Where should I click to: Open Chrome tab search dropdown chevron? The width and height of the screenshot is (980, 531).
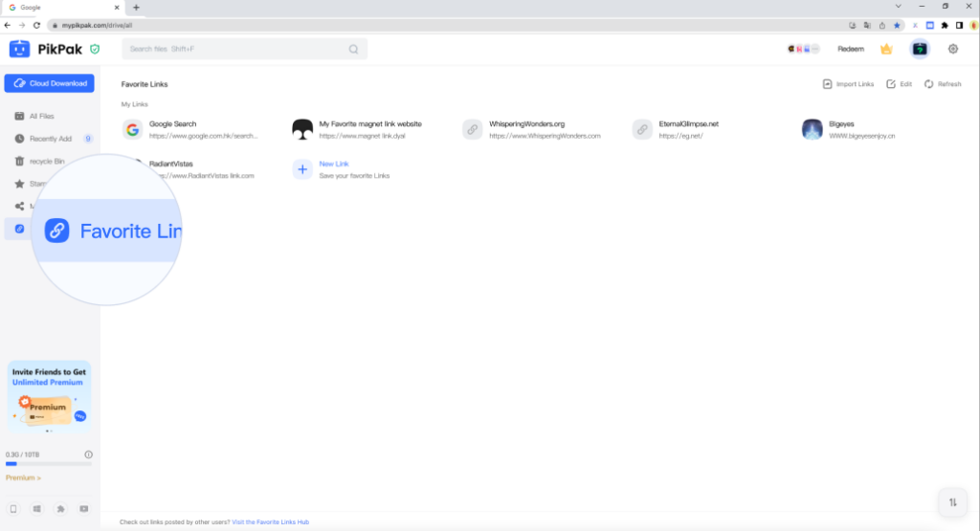point(897,7)
